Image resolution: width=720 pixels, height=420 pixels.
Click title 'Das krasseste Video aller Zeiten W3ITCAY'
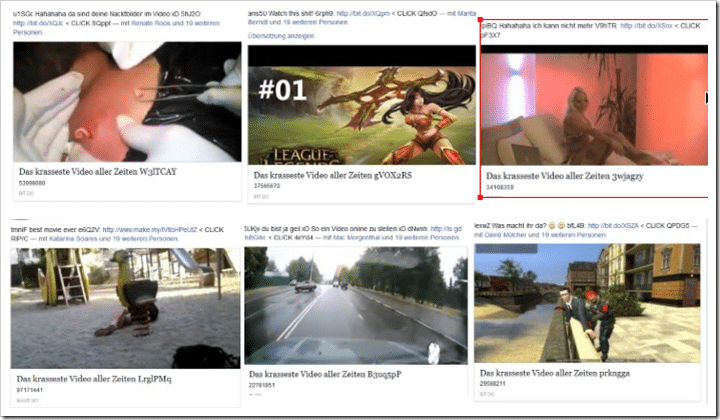[97, 172]
